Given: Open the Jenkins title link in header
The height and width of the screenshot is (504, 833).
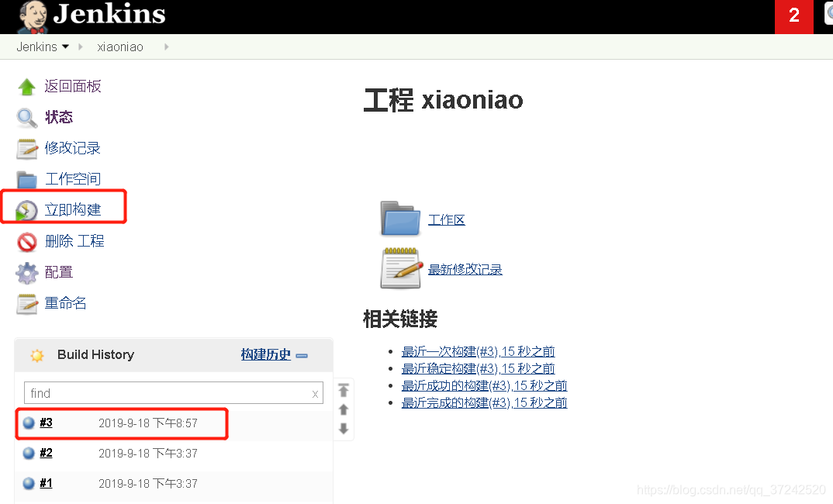Looking at the screenshot, I should [x=109, y=14].
